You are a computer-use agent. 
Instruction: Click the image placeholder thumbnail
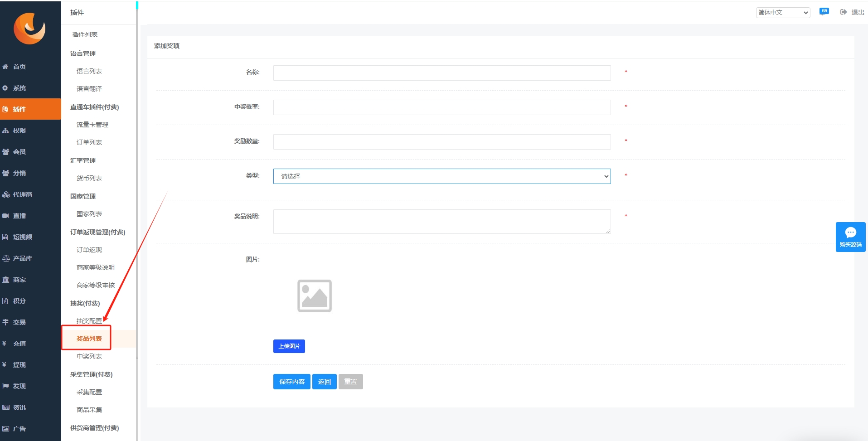(315, 296)
